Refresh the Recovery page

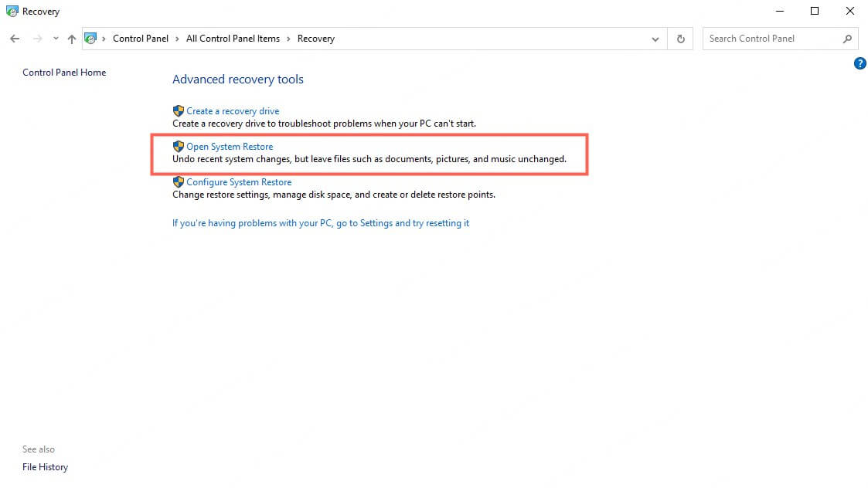click(680, 39)
